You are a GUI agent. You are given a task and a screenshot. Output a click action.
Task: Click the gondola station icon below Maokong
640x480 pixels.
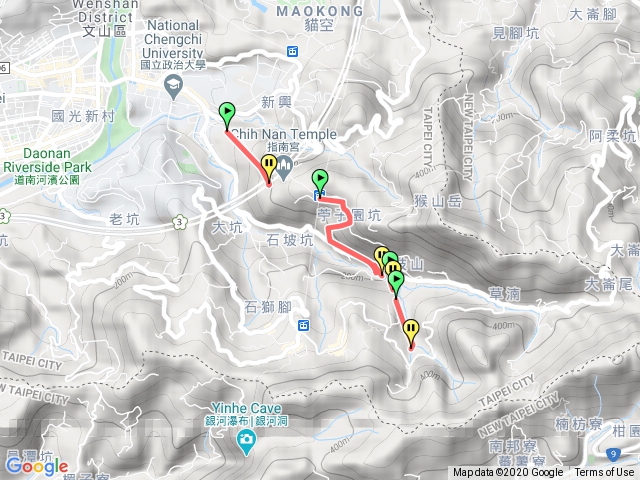click(292, 51)
